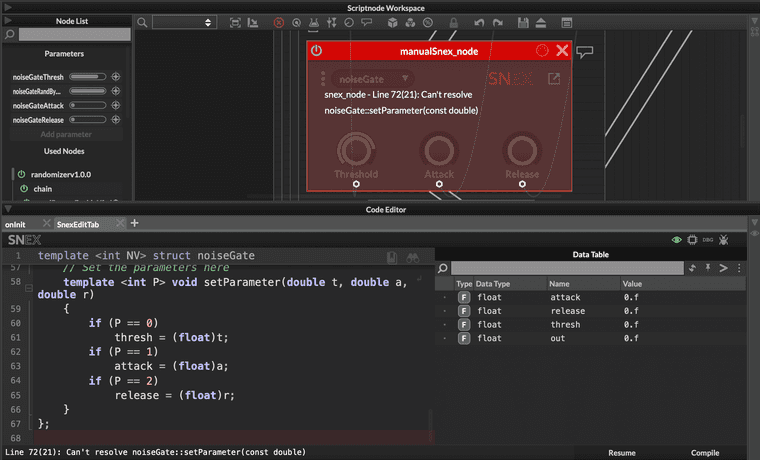
Task: Open manualSnex_node in external popup
Action: [553, 79]
